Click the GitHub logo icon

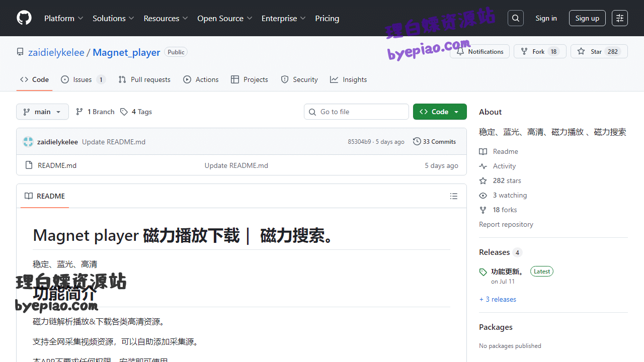tap(24, 18)
